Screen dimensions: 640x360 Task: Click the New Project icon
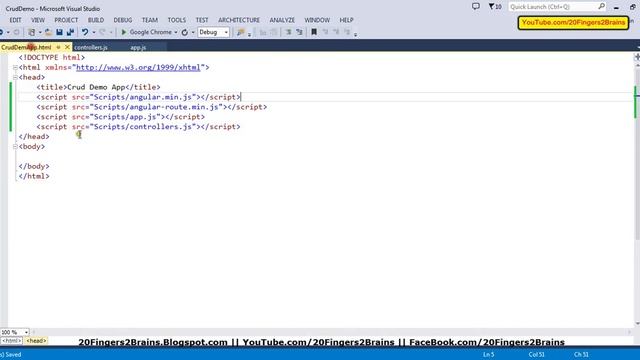click(31, 32)
